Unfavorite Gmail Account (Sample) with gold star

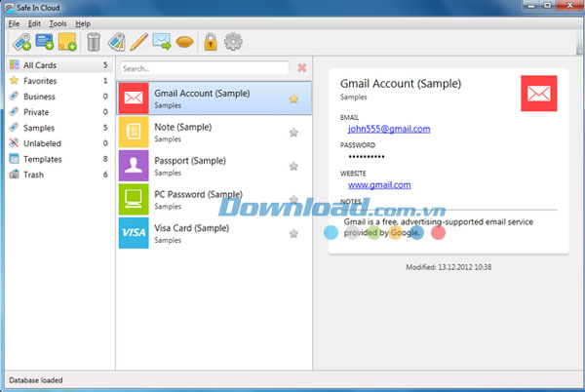coord(293,98)
